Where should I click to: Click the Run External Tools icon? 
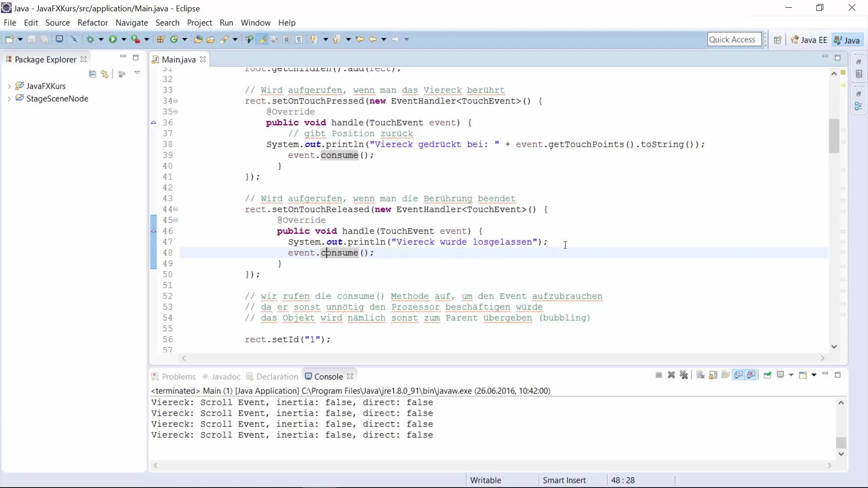pos(136,39)
